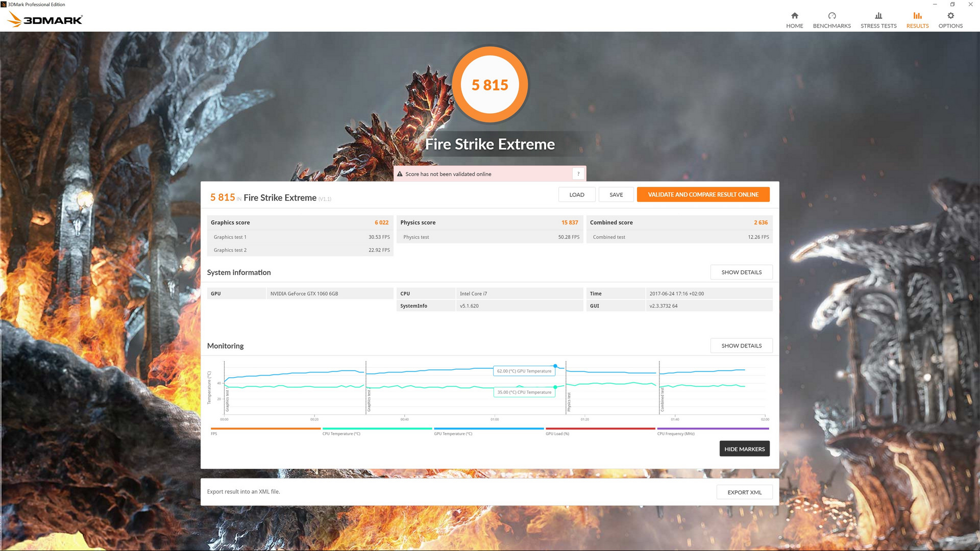This screenshot has width=980, height=551.
Task: Click the Hide Markers button
Action: point(744,449)
